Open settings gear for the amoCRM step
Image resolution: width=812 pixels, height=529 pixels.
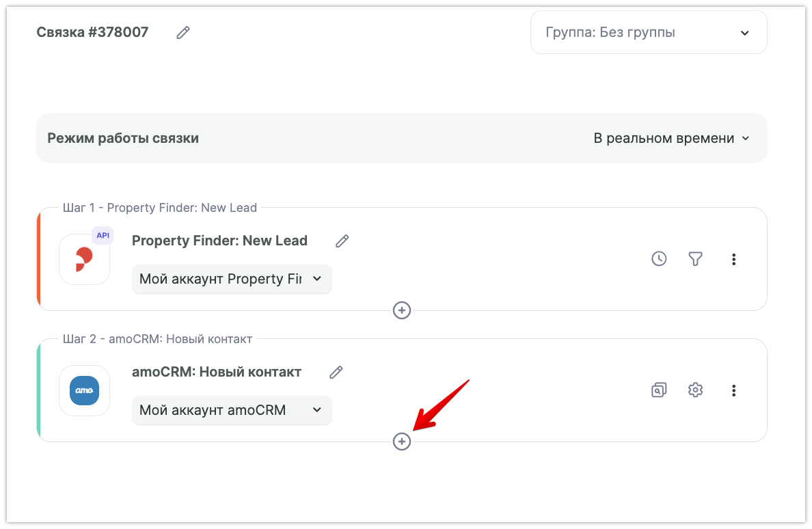695,390
